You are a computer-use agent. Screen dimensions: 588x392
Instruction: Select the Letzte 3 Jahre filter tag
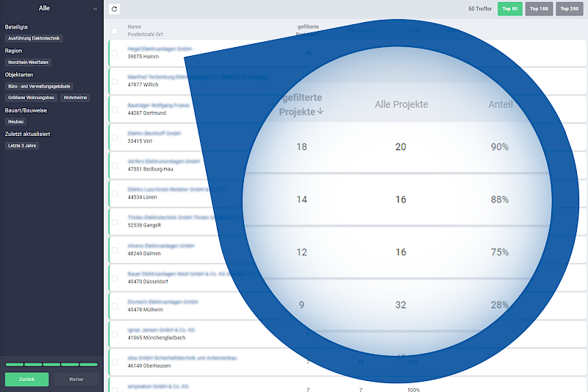(21, 146)
